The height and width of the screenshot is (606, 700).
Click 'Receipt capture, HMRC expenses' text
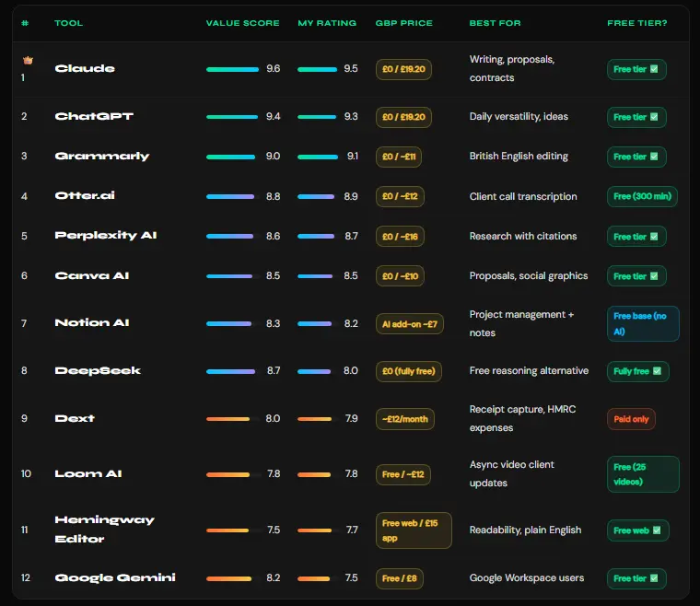[x=523, y=418]
